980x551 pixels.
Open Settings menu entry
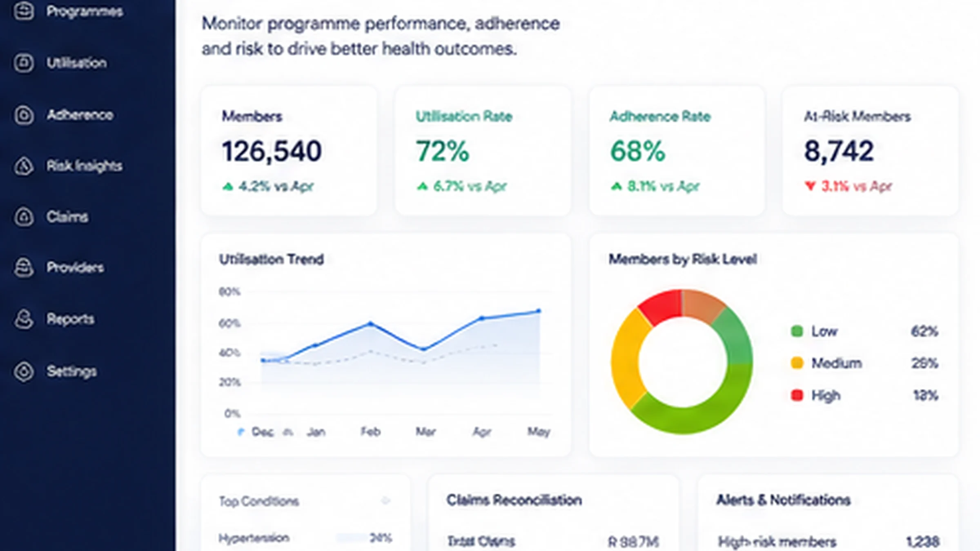(71, 371)
